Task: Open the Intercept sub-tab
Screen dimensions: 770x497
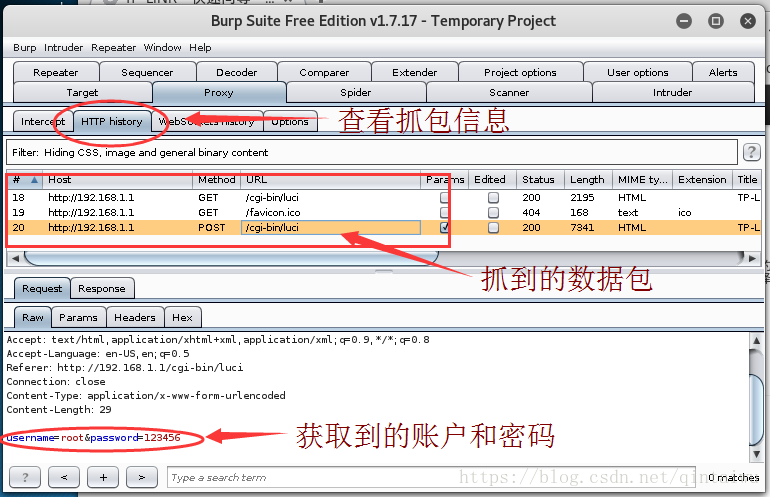Action: tap(43, 121)
